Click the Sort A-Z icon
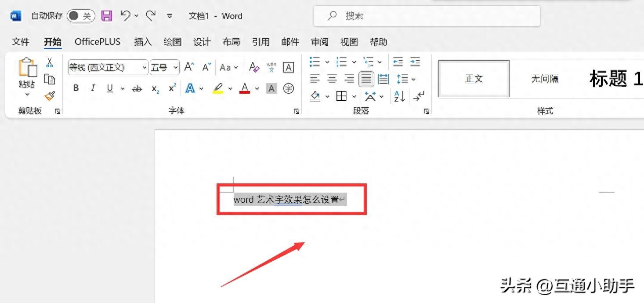Image resolution: width=644 pixels, height=303 pixels. 399,96
